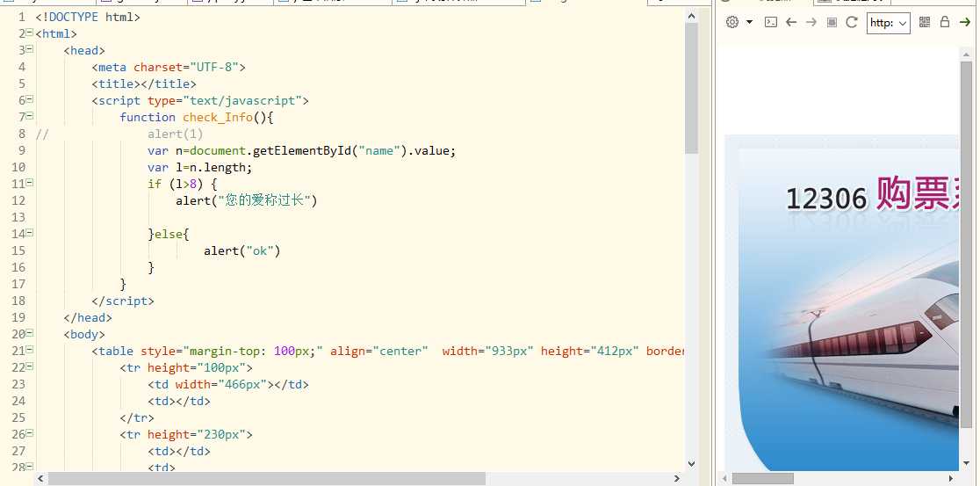Collapse the else block on line 14

click(x=29, y=233)
